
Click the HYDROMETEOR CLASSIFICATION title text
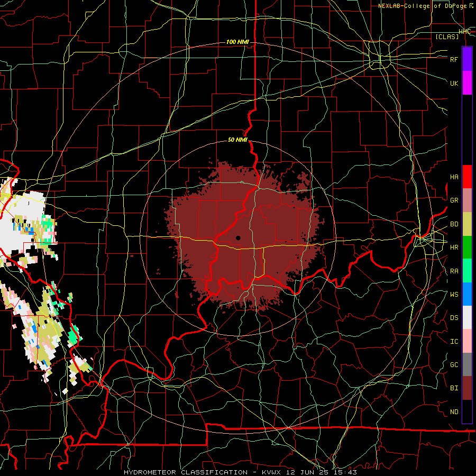point(186,472)
